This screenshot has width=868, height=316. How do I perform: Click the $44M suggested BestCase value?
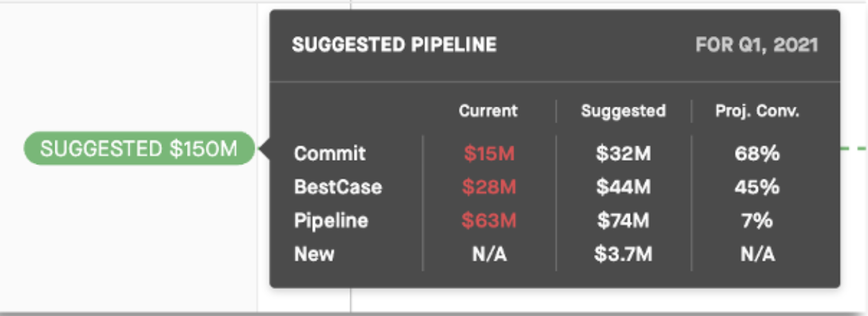click(623, 187)
